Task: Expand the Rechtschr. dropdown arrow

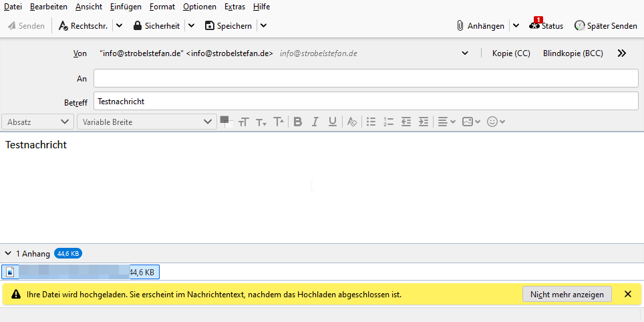Action: pos(119,26)
